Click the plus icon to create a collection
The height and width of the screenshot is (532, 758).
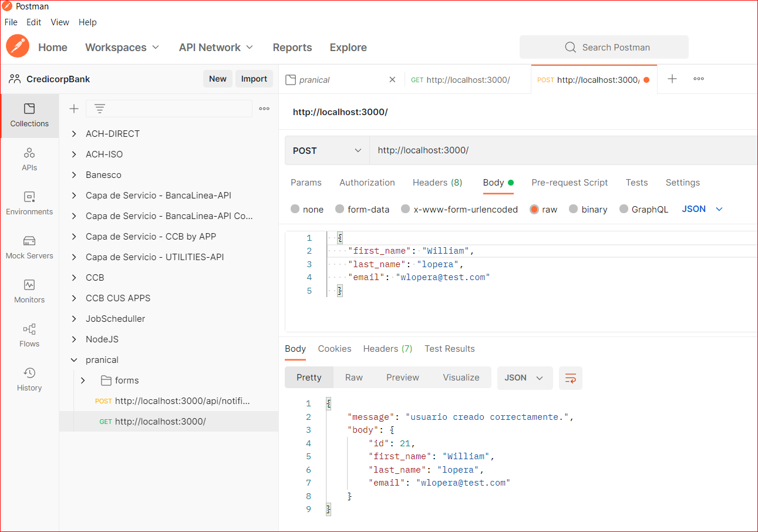pos(74,109)
